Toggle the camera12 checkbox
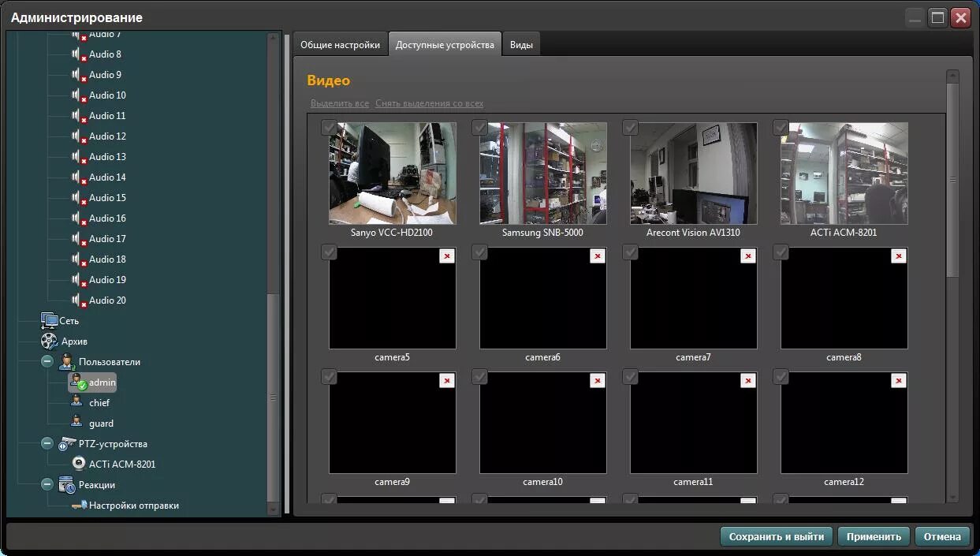The image size is (980, 556). [781, 376]
